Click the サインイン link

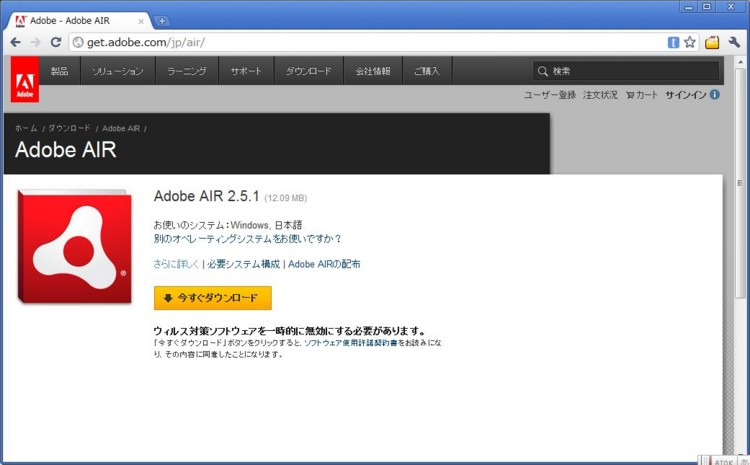(x=685, y=95)
